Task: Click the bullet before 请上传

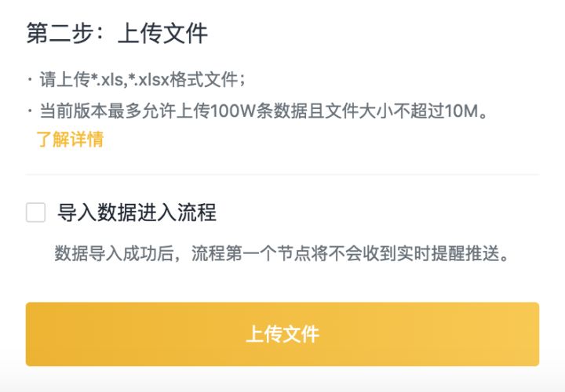Action: 30,80
